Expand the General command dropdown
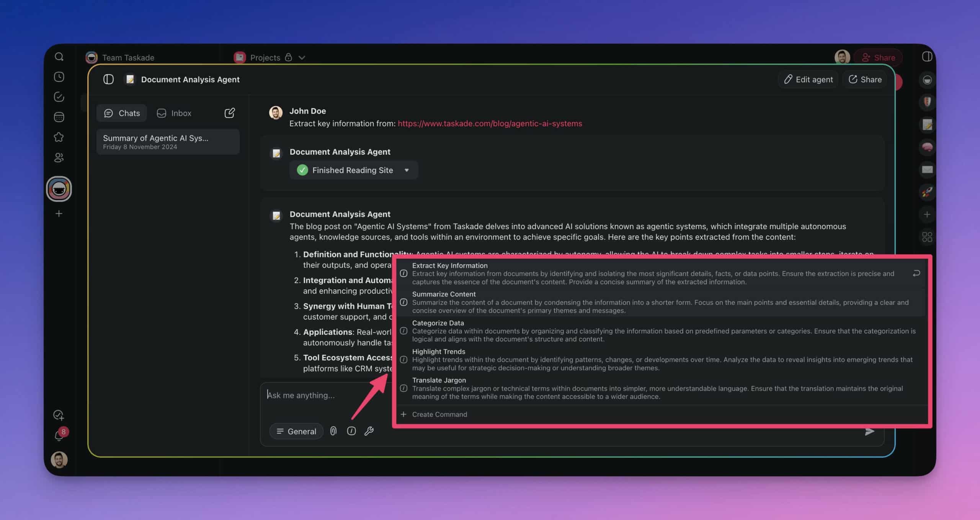 296,430
